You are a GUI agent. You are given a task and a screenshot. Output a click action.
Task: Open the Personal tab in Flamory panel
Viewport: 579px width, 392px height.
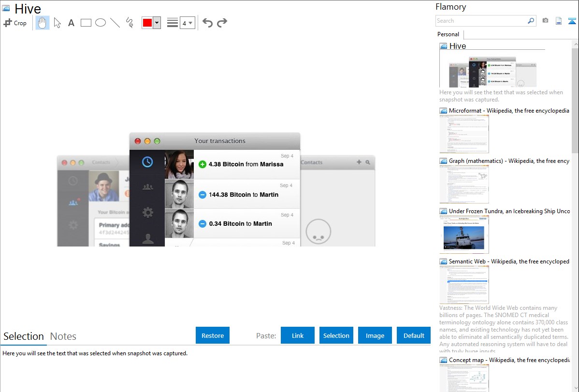tap(448, 34)
